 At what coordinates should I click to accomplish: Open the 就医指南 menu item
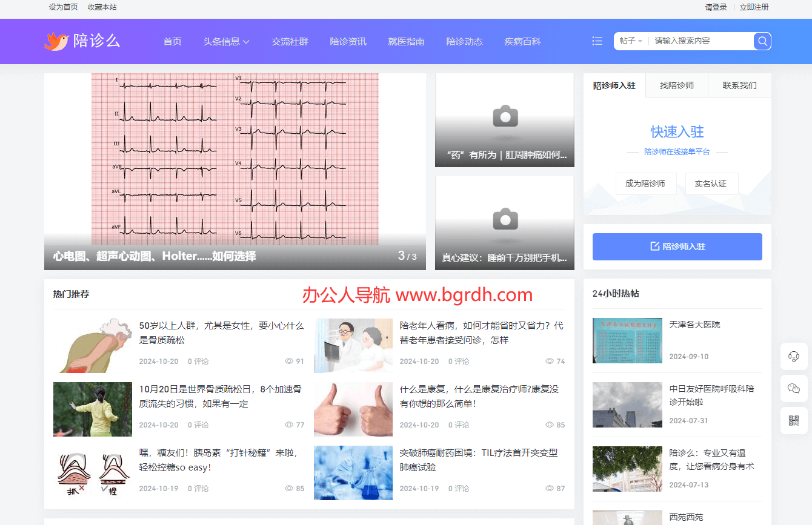click(406, 41)
